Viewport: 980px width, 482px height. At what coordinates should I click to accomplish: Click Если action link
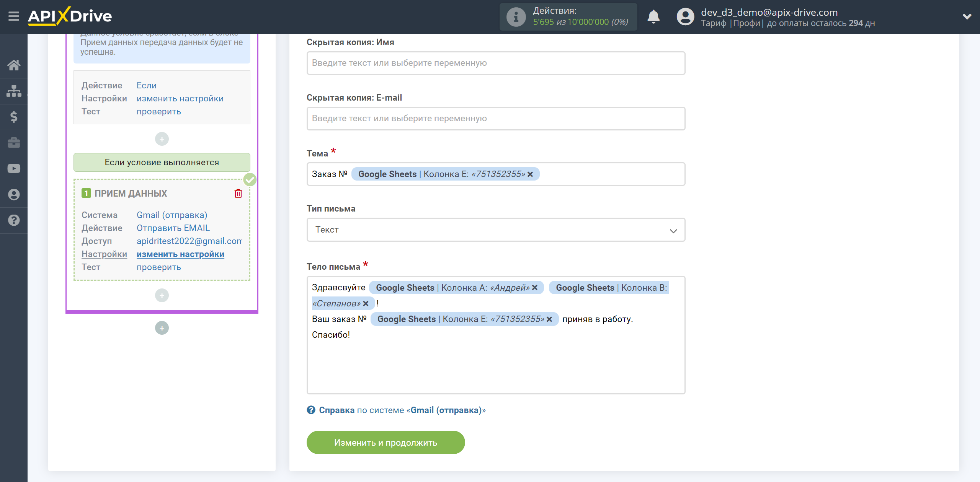147,85
